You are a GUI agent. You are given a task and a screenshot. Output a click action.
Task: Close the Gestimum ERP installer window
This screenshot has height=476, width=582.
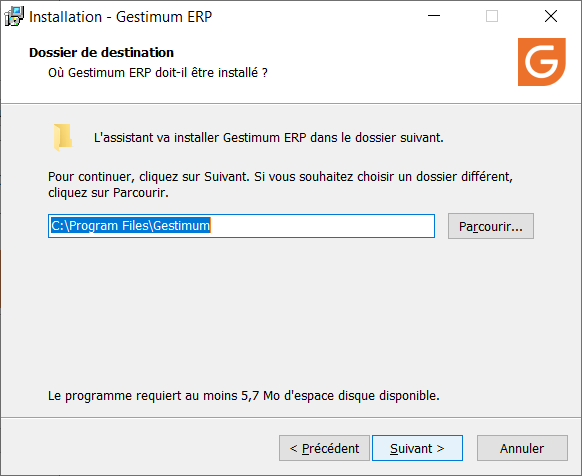pyautogui.click(x=551, y=16)
